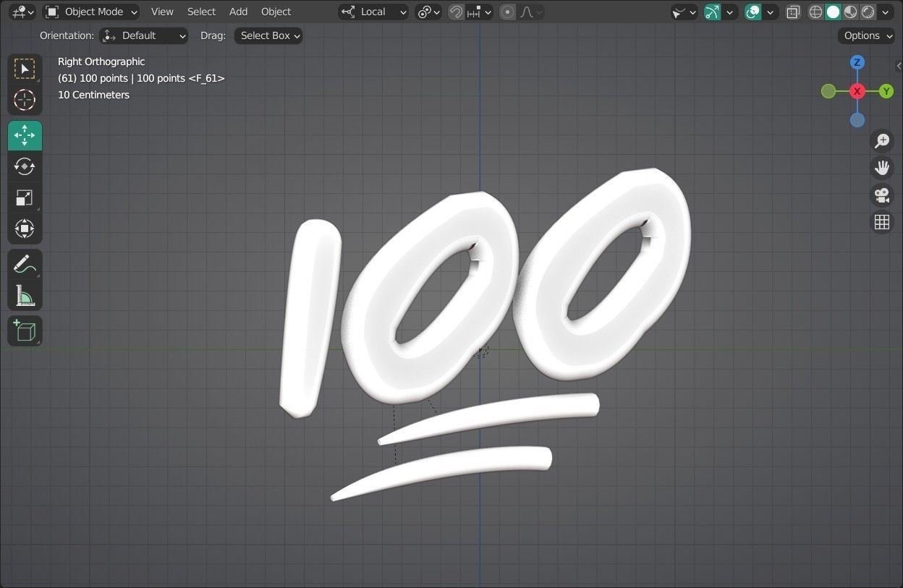
Task: Open the editor type dropdown
Action: coord(23,12)
